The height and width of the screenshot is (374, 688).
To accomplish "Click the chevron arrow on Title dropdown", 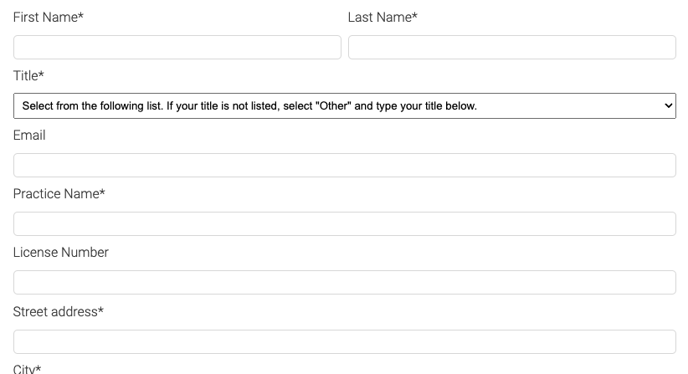I will (x=668, y=106).
